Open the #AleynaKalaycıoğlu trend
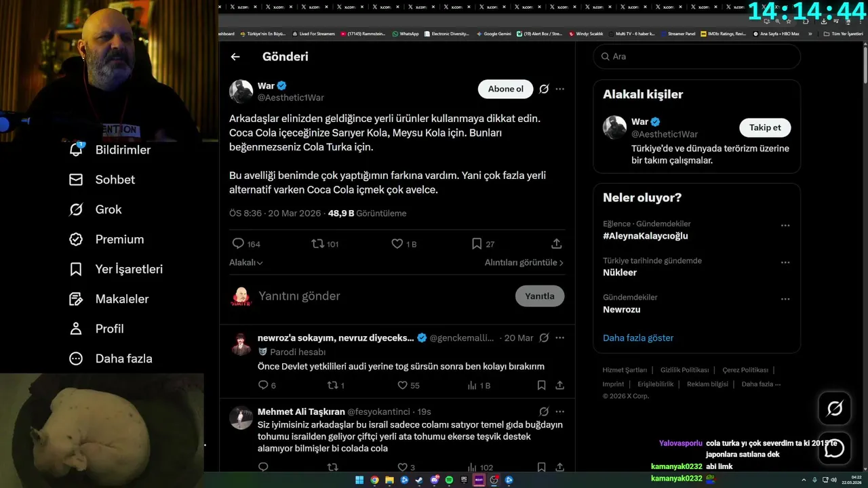Screen dimensions: 868x488 646,236
